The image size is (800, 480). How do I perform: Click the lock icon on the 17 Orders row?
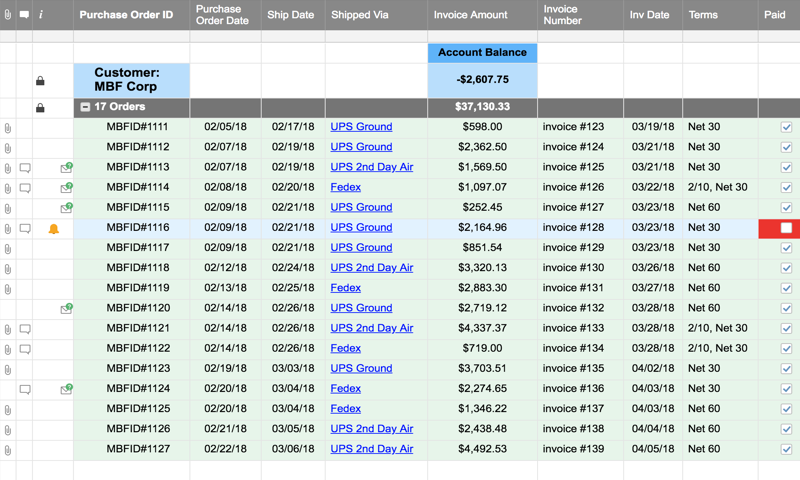click(40, 108)
